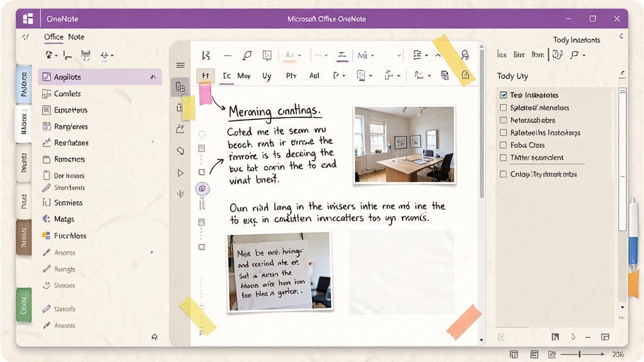Select the Ec tab in note ribbon
644x362 pixels.
click(226, 75)
